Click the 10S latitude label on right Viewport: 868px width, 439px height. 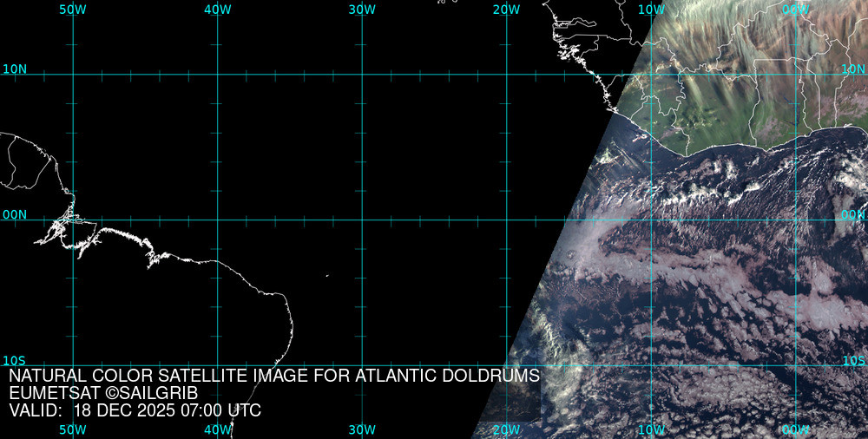coord(853,360)
